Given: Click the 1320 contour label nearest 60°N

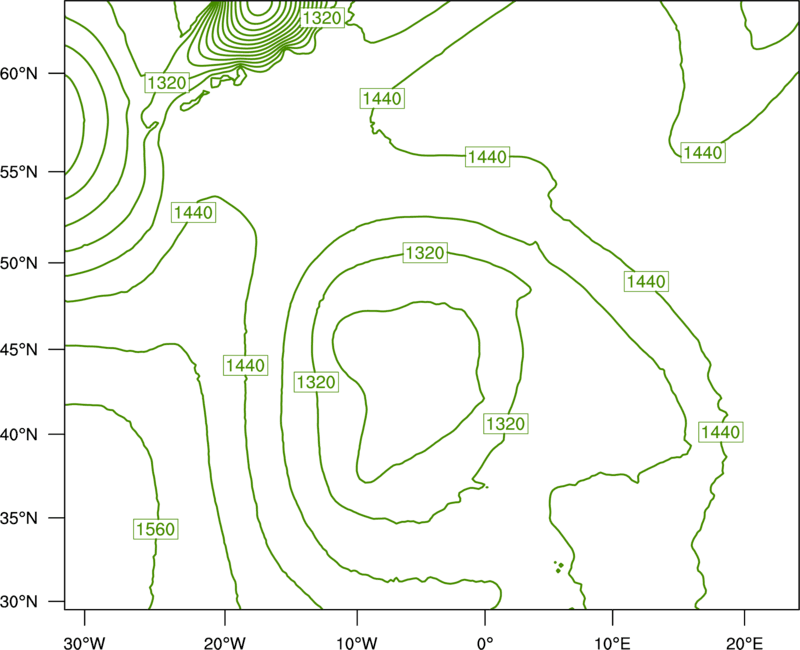Looking at the screenshot, I should tap(167, 82).
